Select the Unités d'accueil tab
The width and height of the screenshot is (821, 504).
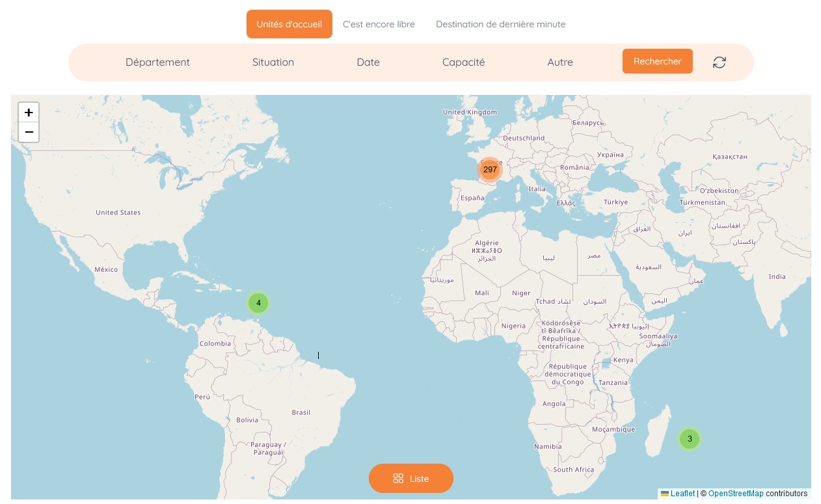(289, 24)
